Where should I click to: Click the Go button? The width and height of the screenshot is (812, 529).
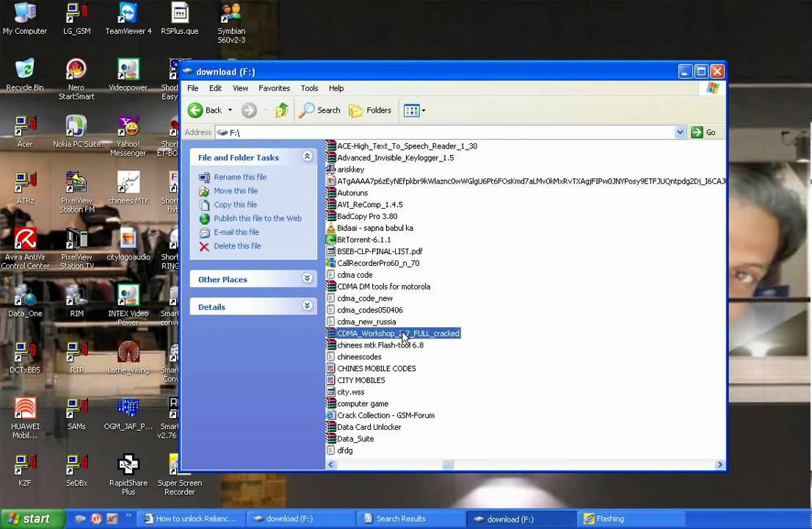click(703, 132)
